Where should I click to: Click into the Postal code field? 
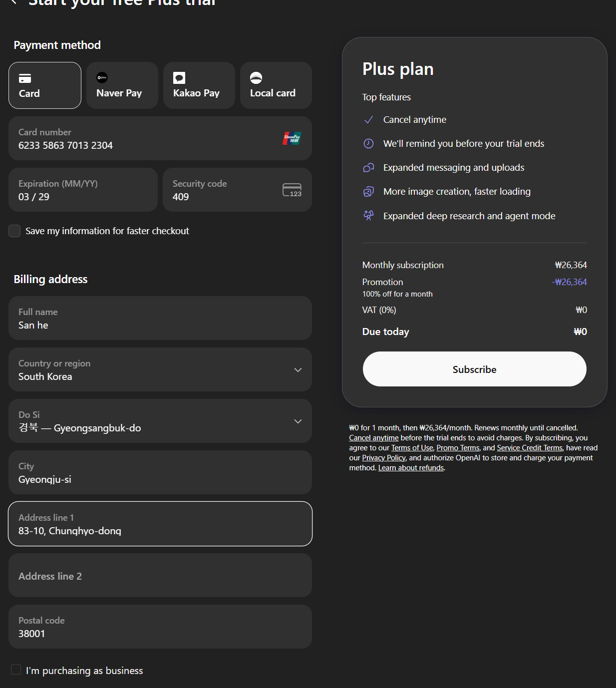(x=160, y=627)
